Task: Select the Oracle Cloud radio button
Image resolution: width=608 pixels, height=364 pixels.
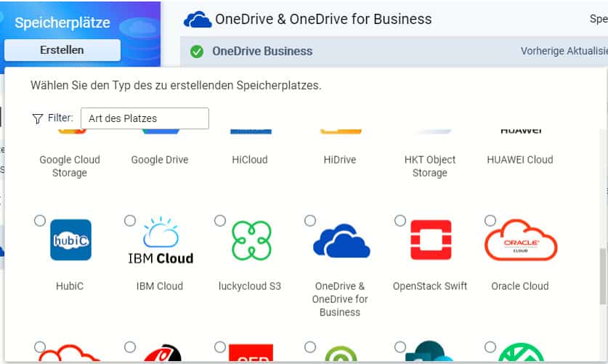Action: 490,221
